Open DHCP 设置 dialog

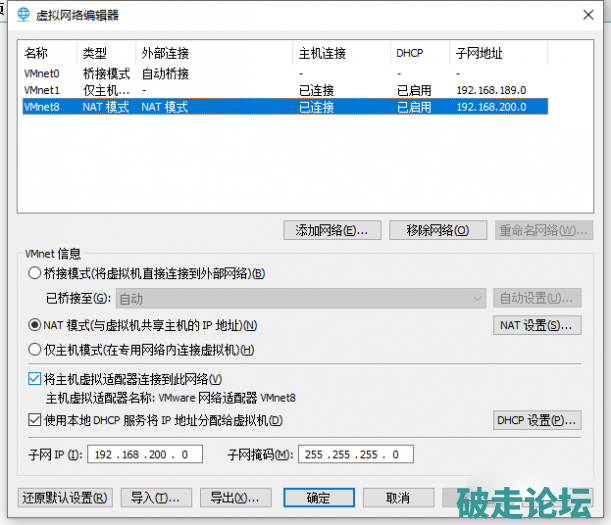coord(538,420)
